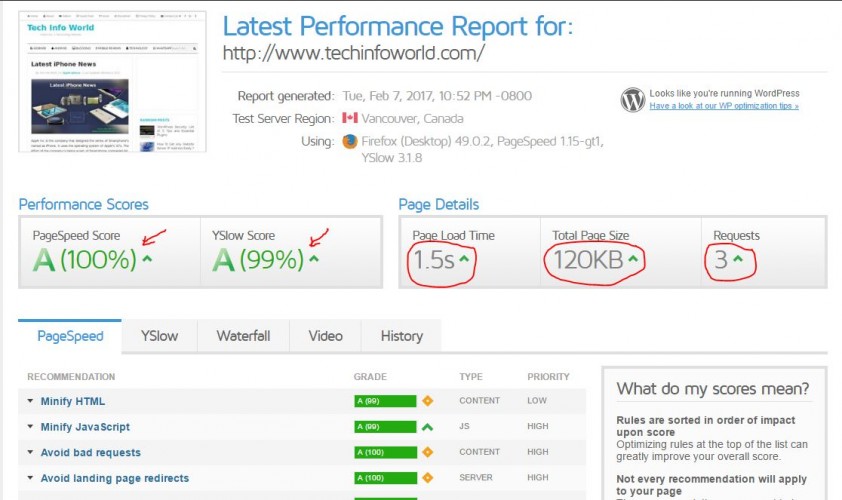Viewport: 842px width, 500px height.
Task: Click the report date Tue, Feb 7, 2017
Action: click(x=437, y=96)
